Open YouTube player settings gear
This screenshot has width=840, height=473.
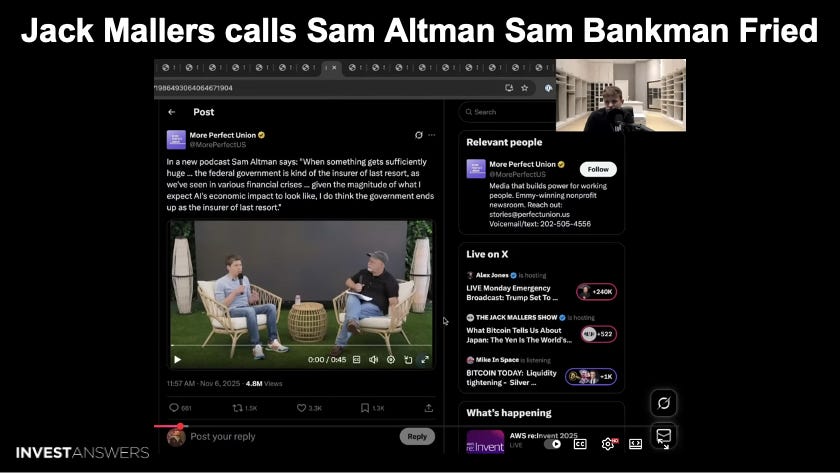click(x=608, y=444)
